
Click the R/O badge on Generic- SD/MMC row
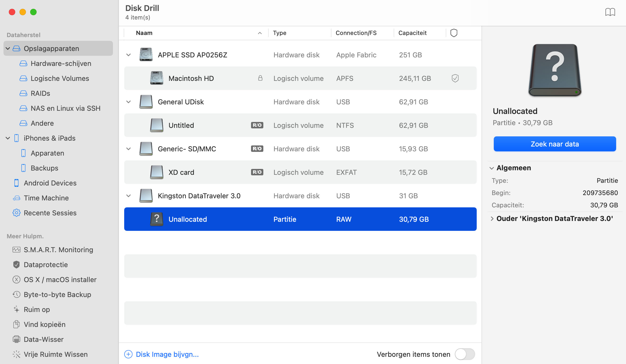[x=257, y=149]
